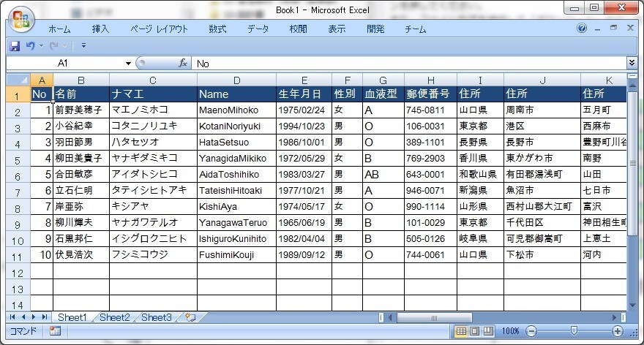Select cell 1994/10/23
The width and height of the screenshot is (644, 345).
click(x=304, y=126)
